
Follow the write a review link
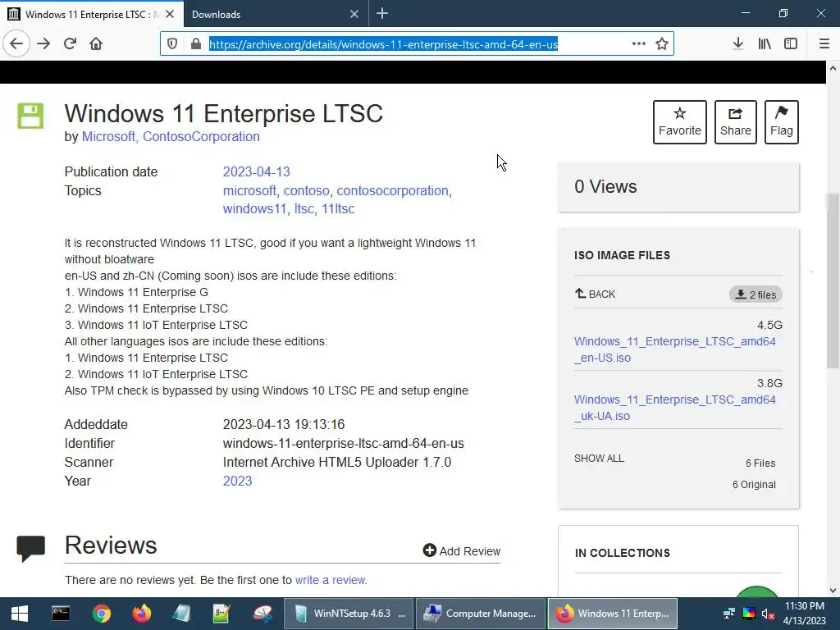click(330, 580)
